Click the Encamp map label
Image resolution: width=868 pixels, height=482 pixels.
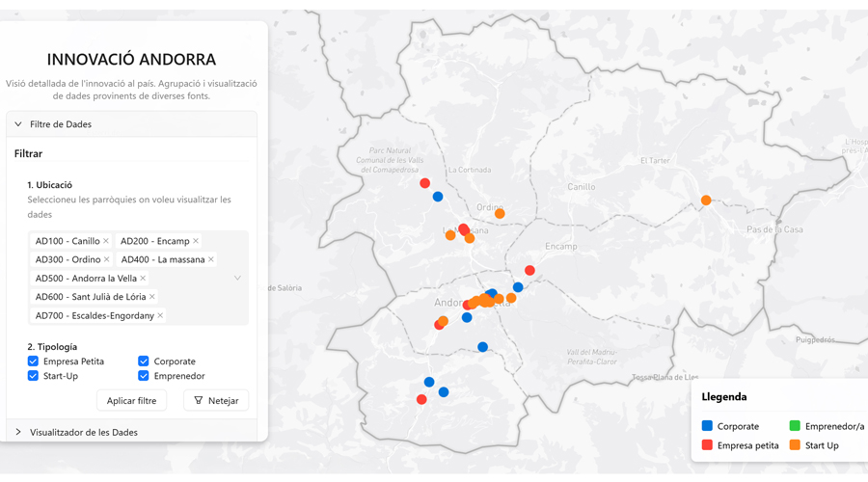click(x=560, y=246)
